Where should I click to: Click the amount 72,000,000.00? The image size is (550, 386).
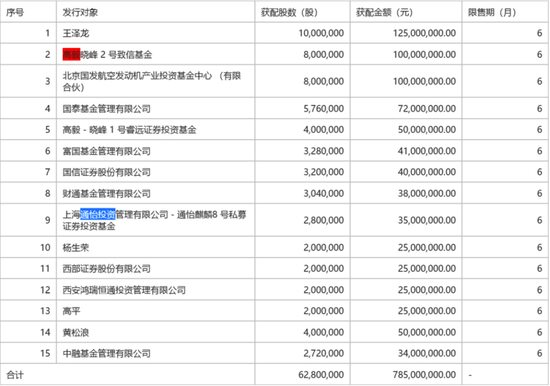(x=427, y=109)
